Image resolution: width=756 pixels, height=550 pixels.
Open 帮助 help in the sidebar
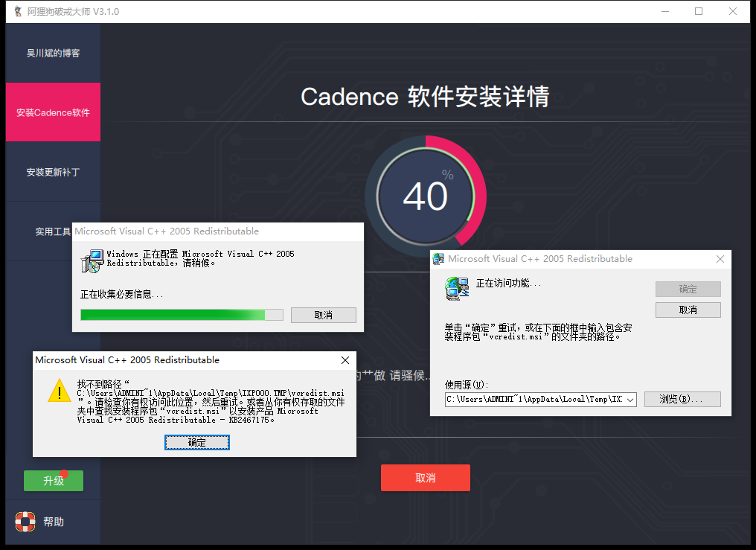54,522
